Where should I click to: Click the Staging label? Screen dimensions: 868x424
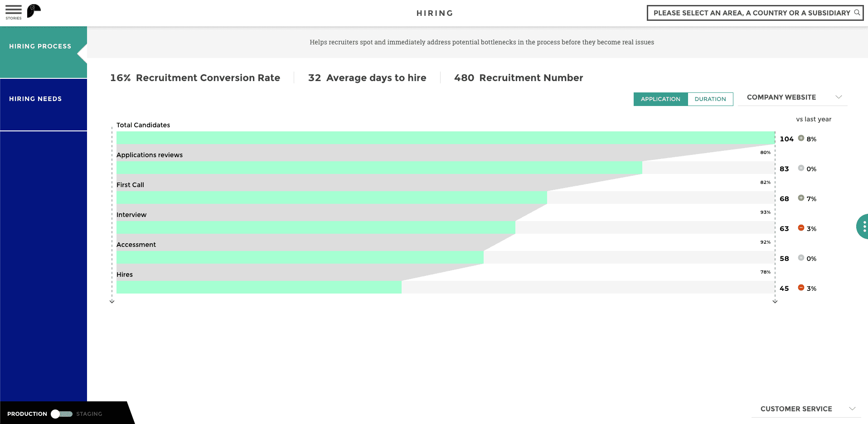[89, 414]
